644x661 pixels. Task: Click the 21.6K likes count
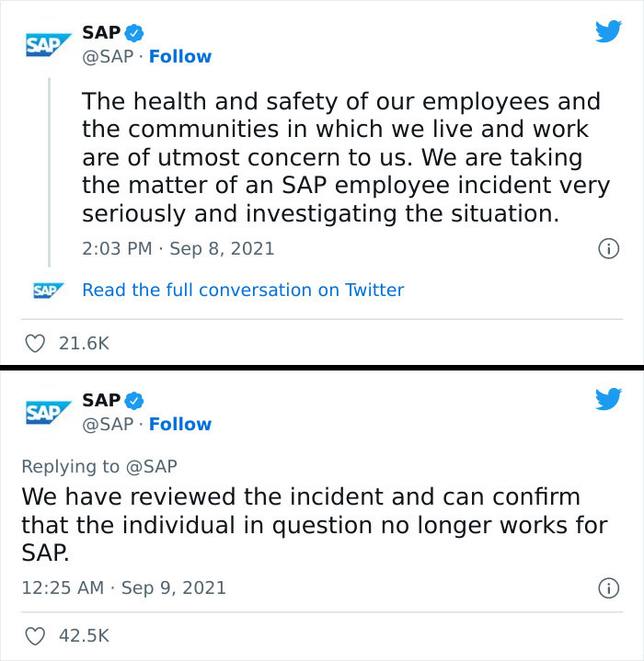click(84, 344)
